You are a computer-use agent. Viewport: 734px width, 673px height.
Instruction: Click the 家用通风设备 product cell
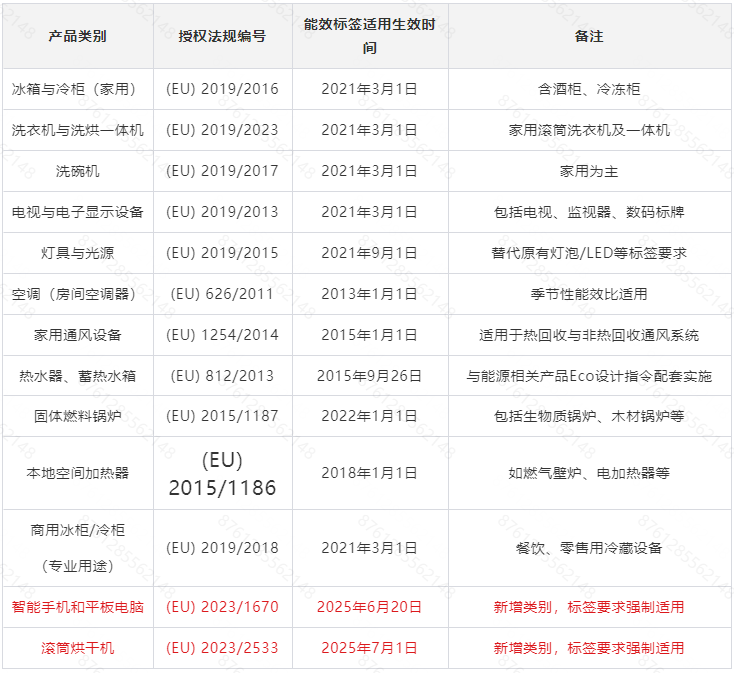click(77, 335)
